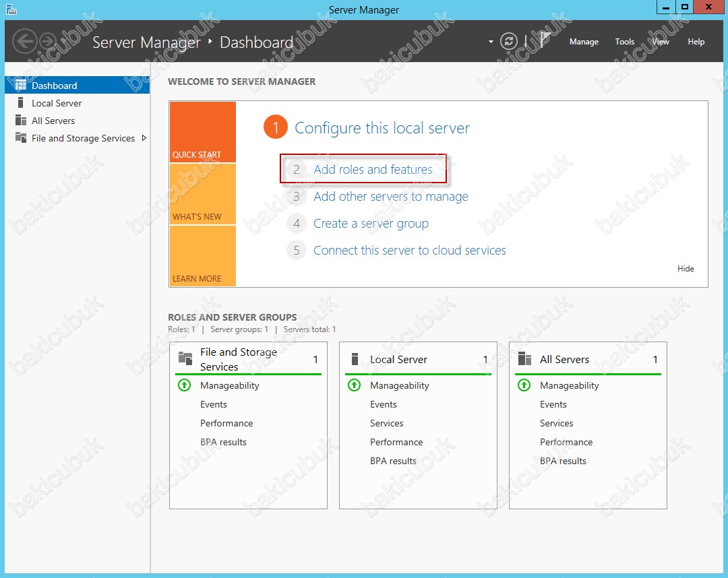Click the step 3 number circle
The width and height of the screenshot is (728, 578).
coord(296,197)
